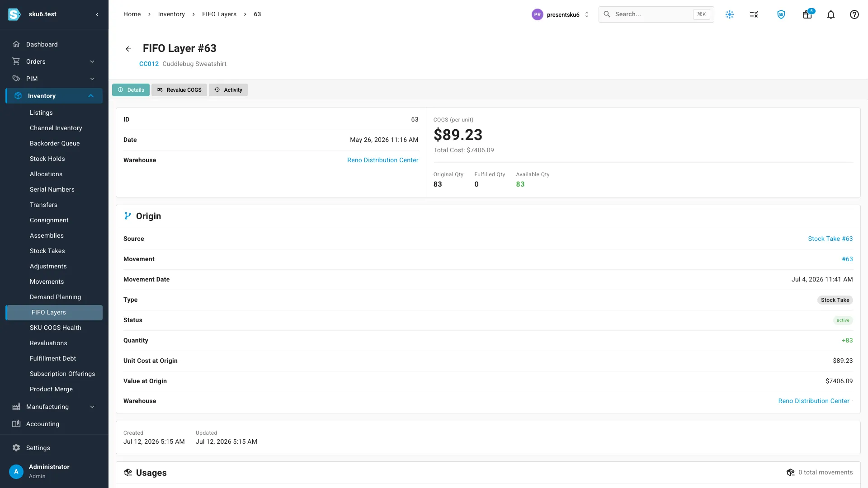Open Subscription Offerings in sidebar
The width and height of the screenshot is (868, 488).
pos(62,374)
